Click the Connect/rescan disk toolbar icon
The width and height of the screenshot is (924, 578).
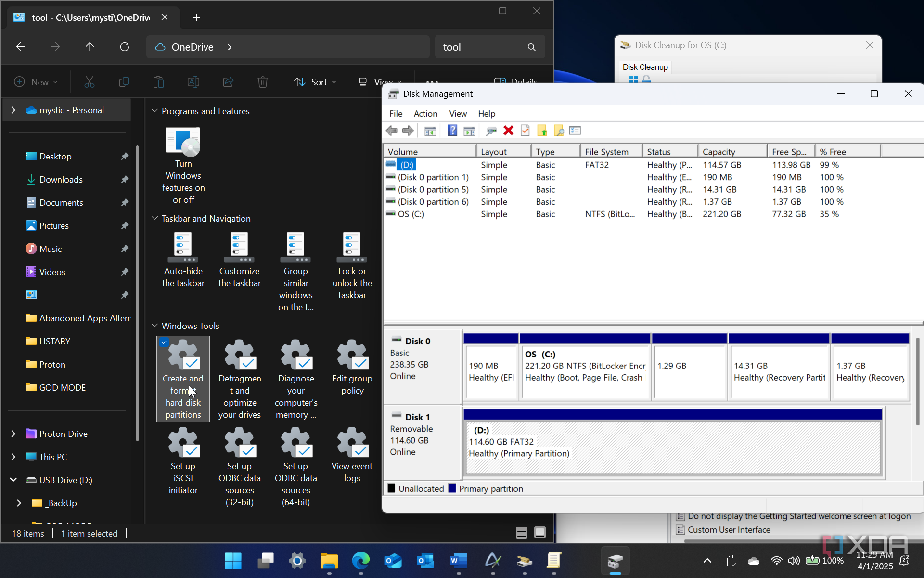coord(491,131)
